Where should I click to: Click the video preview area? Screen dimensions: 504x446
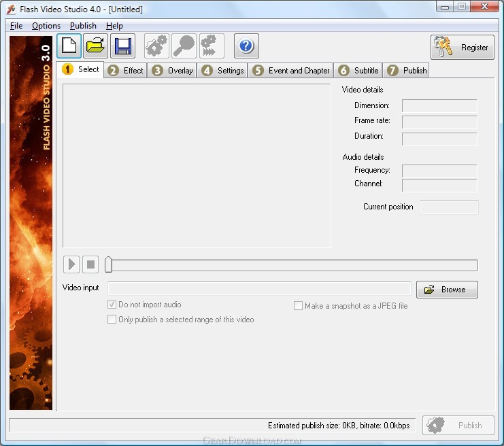(197, 166)
